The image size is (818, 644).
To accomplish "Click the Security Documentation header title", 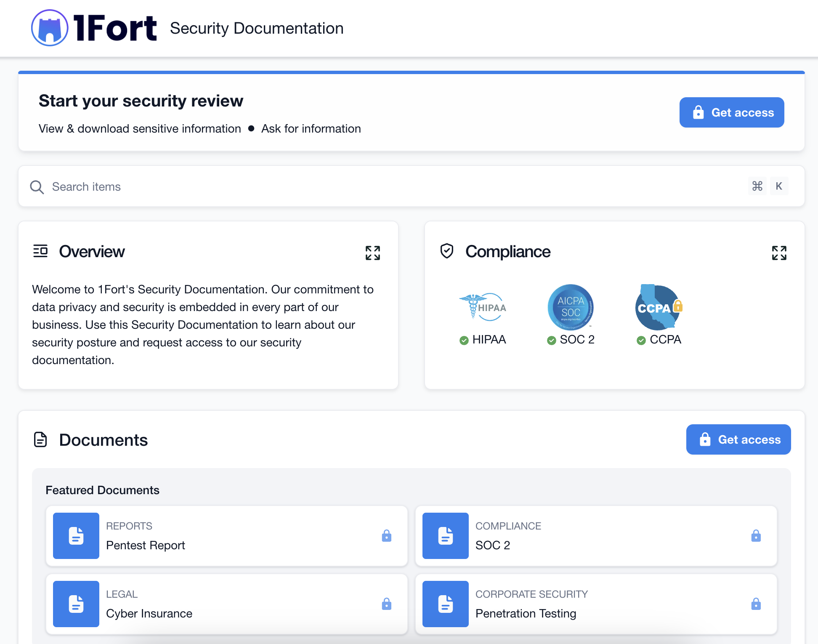I will tap(257, 28).
